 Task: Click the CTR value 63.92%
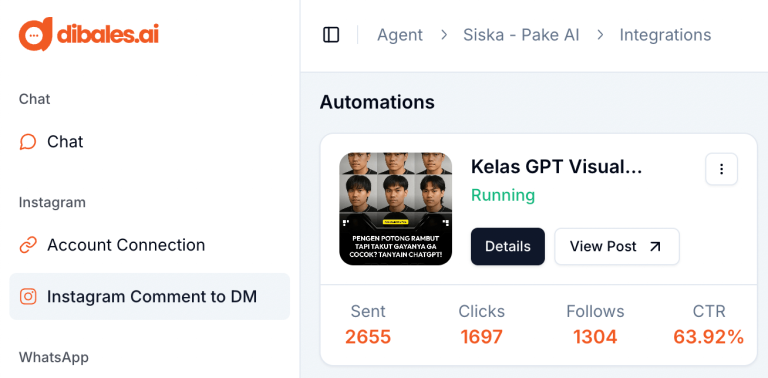pos(708,337)
